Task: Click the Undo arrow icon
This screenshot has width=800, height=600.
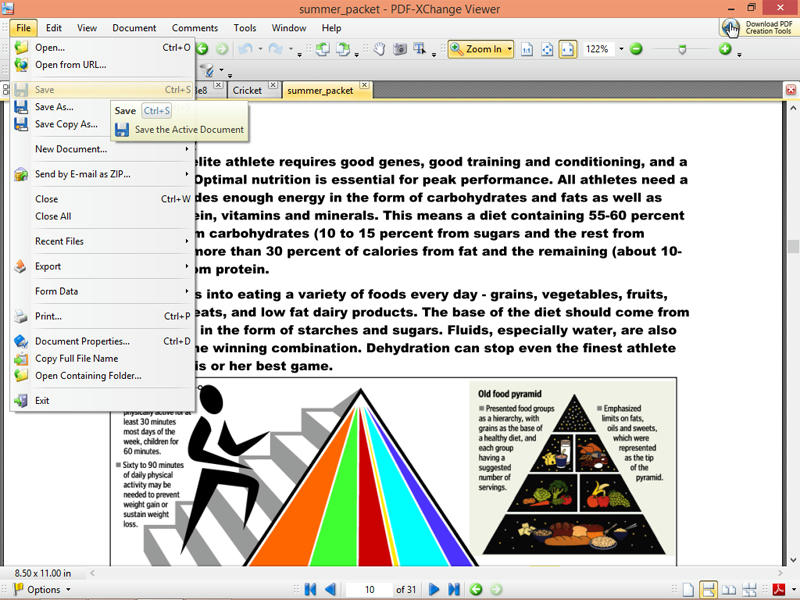Action: [246, 49]
